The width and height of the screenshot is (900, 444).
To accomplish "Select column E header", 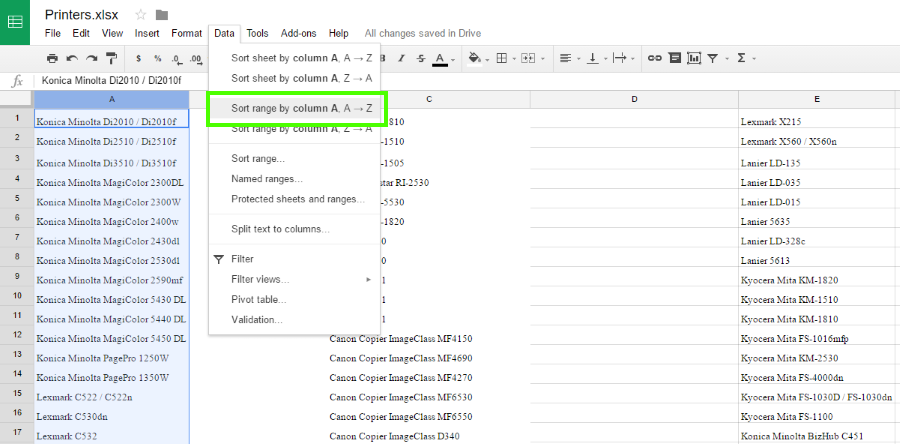I will pos(816,99).
